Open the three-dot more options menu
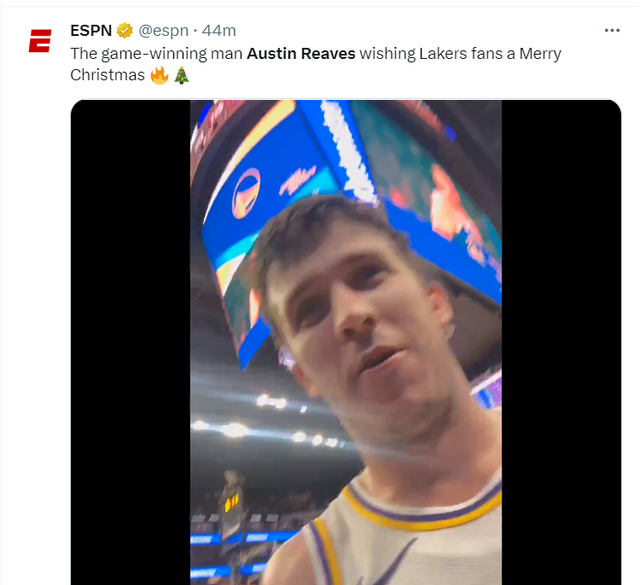 pyautogui.click(x=612, y=31)
